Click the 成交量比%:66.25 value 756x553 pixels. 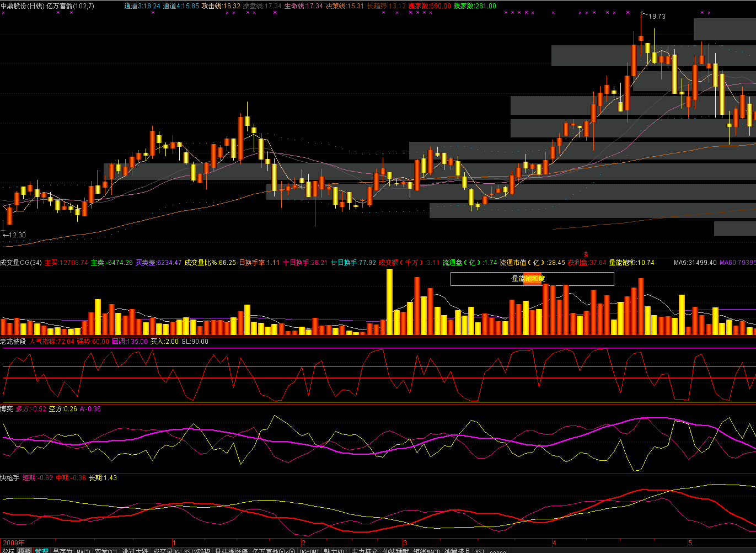[x=210, y=263]
